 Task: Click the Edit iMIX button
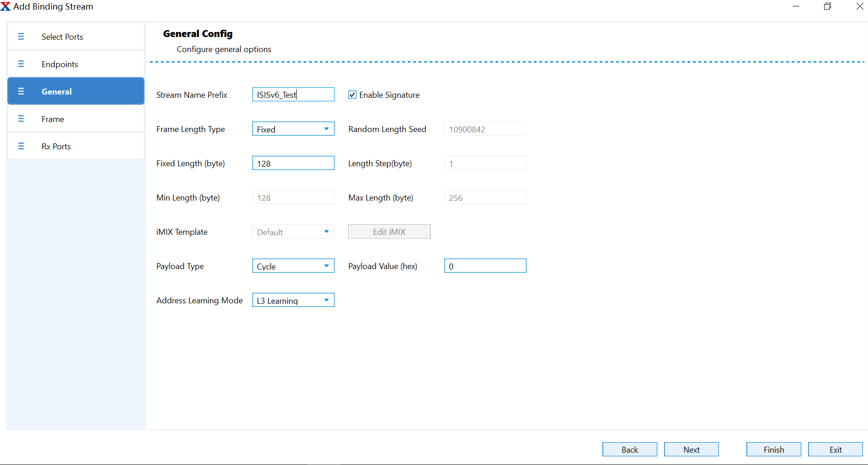tap(389, 232)
